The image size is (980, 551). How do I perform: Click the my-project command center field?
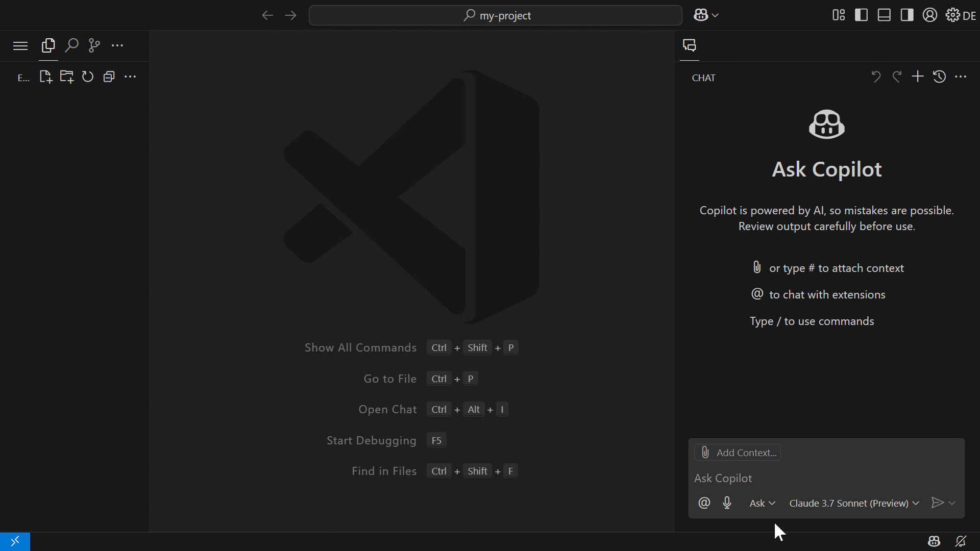(495, 15)
